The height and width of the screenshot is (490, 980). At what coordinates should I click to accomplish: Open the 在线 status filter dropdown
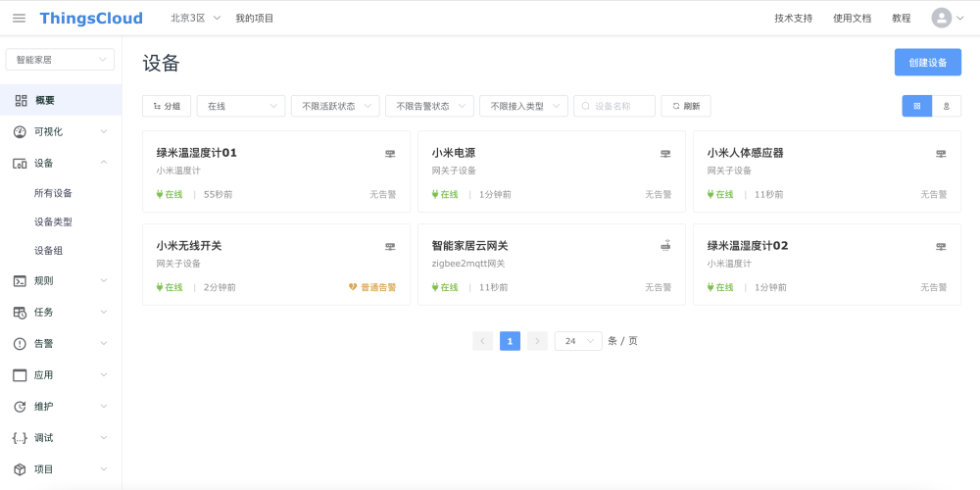tap(241, 106)
